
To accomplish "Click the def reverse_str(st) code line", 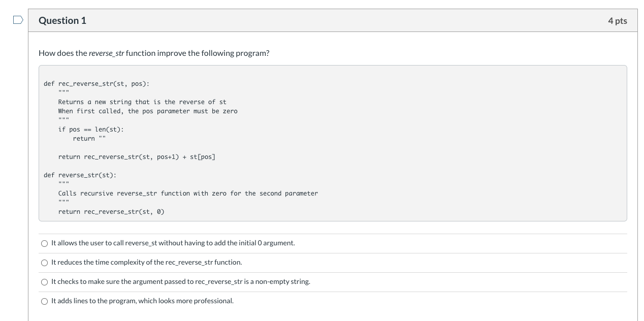I will coord(80,175).
